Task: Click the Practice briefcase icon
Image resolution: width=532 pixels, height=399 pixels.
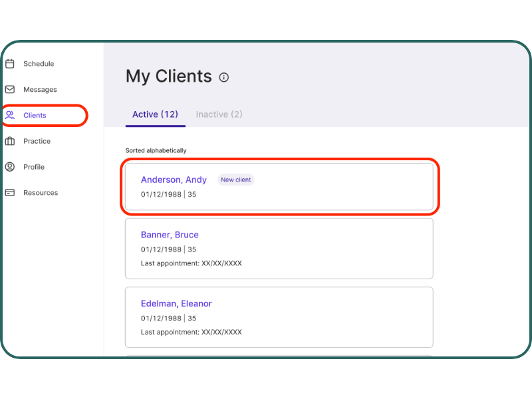Action: tap(10, 141)
